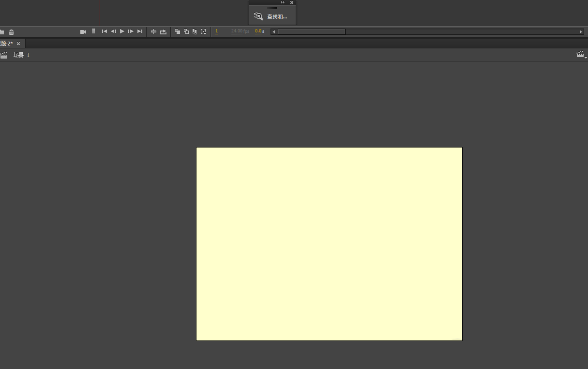Jump to the last frame

click(x=140, y=31)
